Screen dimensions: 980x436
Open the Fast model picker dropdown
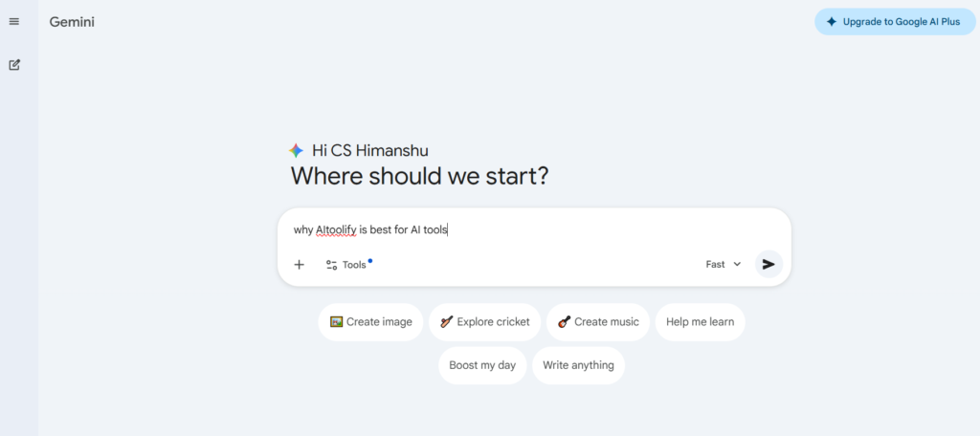click(716, 265)
